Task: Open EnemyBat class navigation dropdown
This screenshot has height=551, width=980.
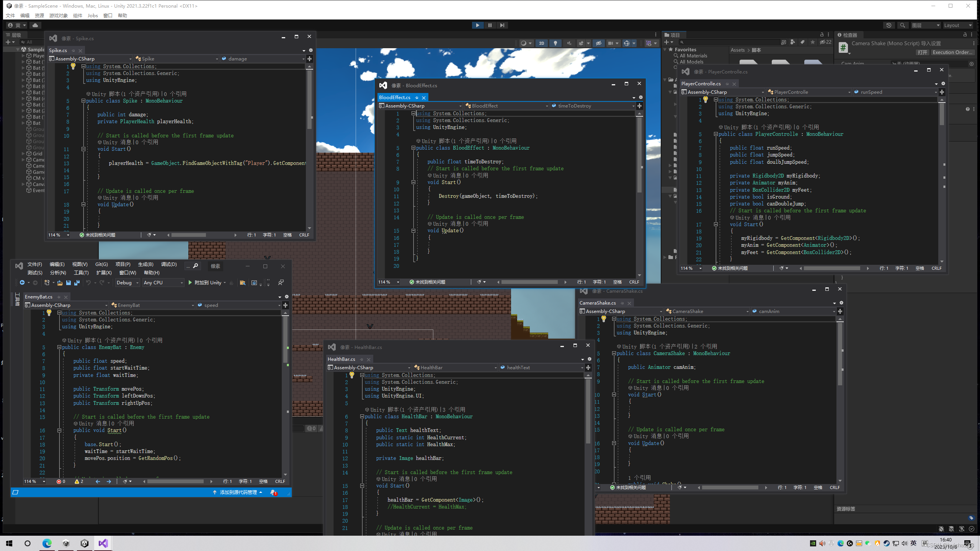Action: [x=153, y=305]
